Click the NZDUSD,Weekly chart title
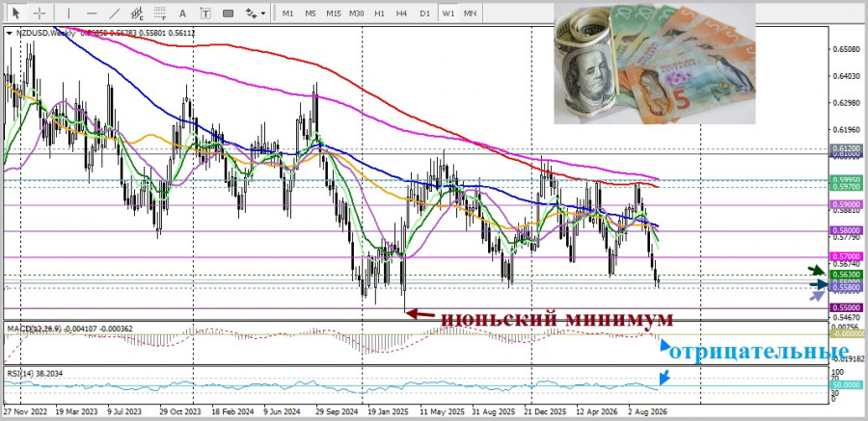Screen dimensions: 868x421 coord(46,33)
